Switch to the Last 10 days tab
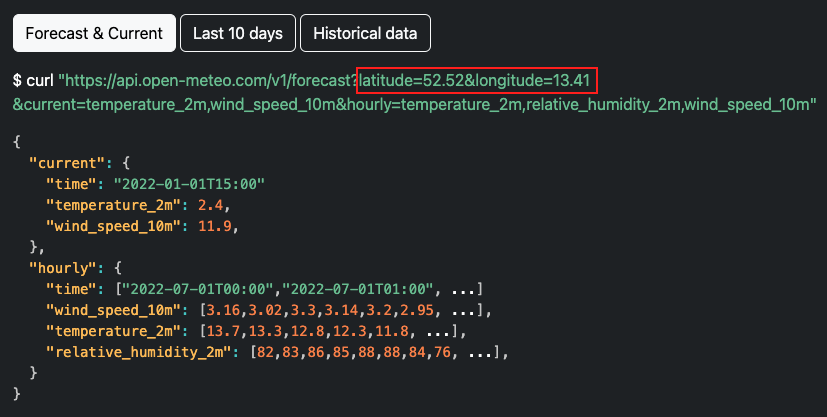 (238, 33)
